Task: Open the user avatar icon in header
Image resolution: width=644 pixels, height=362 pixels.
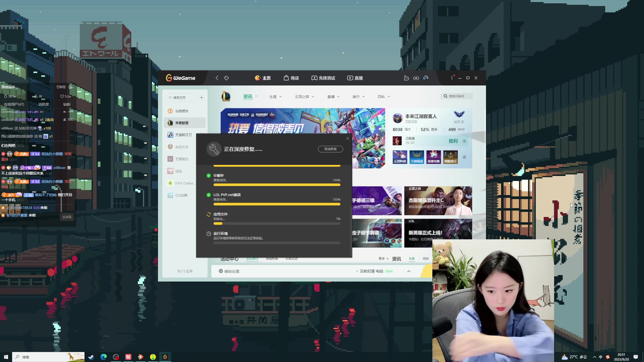Action: [x=426, y=78]
